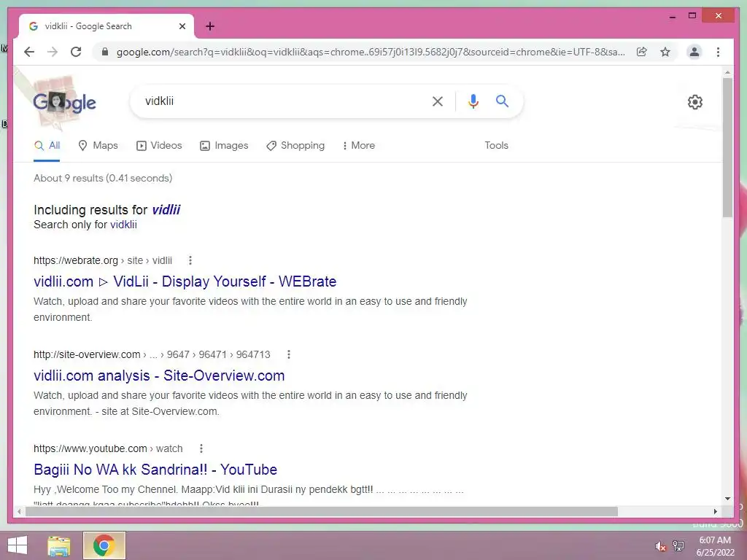This screenshot has height=560, width=747.
Task: Open vidlii.com WEBrate result
Action: click(185, 281)
